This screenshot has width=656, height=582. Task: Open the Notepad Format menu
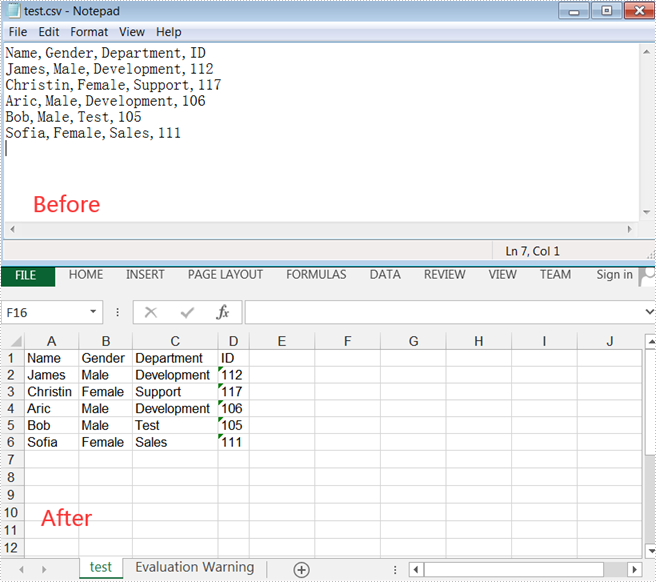[89, 32]
